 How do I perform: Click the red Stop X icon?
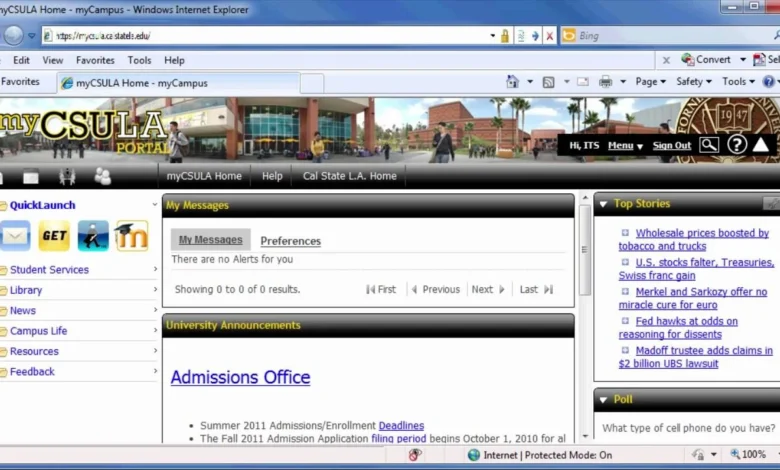coord(550,36)
